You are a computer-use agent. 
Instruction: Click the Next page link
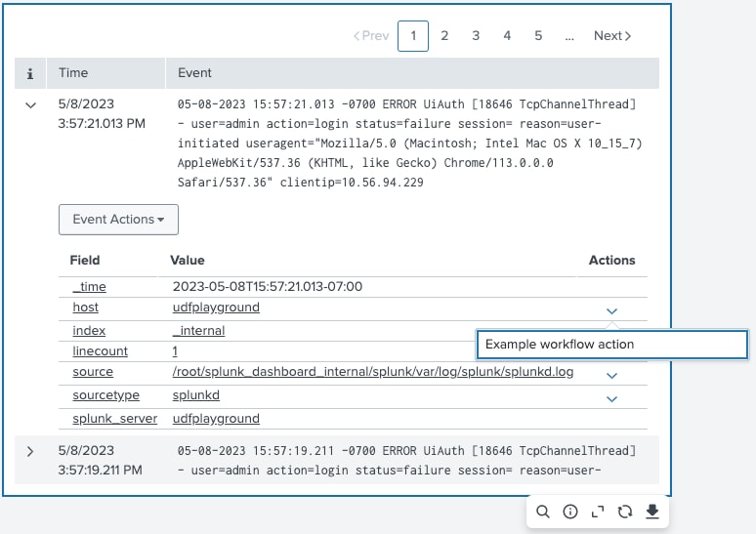point(612,36)
